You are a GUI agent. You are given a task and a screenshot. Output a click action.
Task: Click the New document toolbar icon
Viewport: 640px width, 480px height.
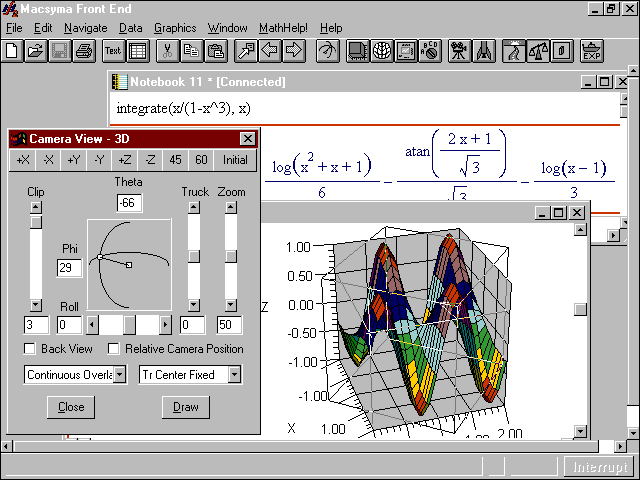(13, 50)
